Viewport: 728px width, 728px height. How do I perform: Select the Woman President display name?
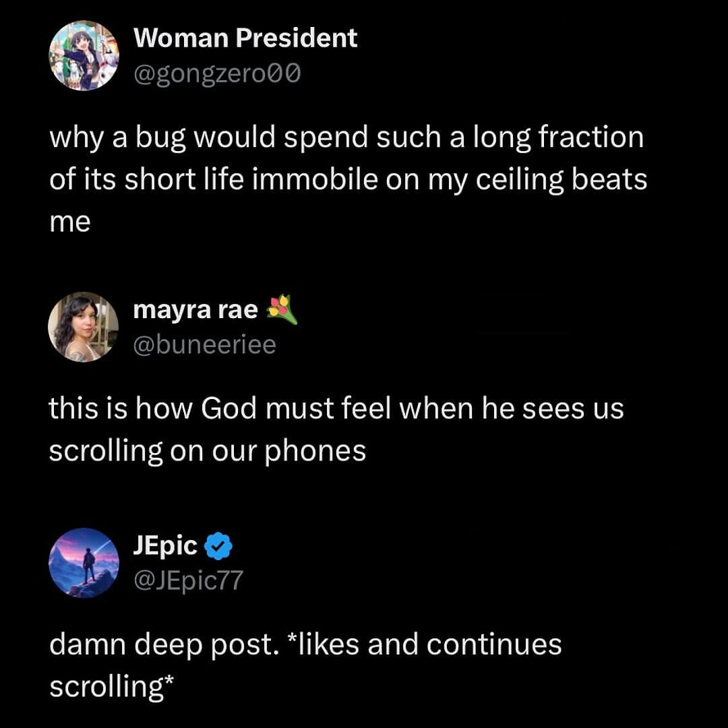(245, 37)
